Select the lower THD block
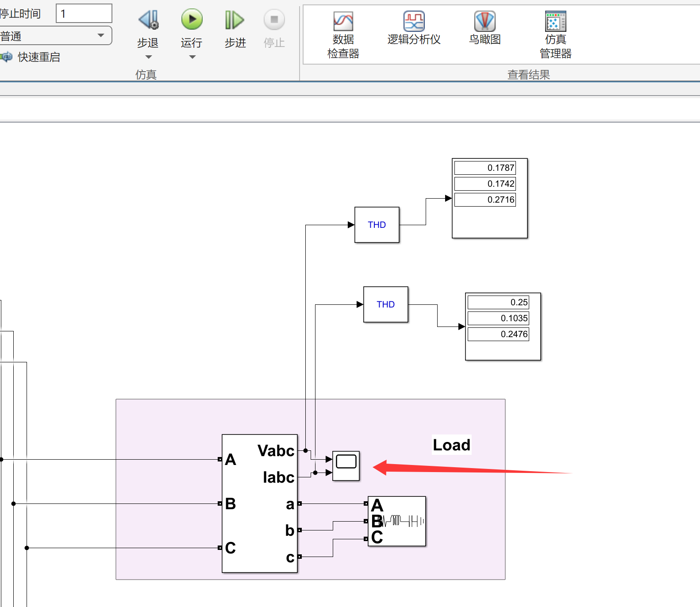 point(386,304)
